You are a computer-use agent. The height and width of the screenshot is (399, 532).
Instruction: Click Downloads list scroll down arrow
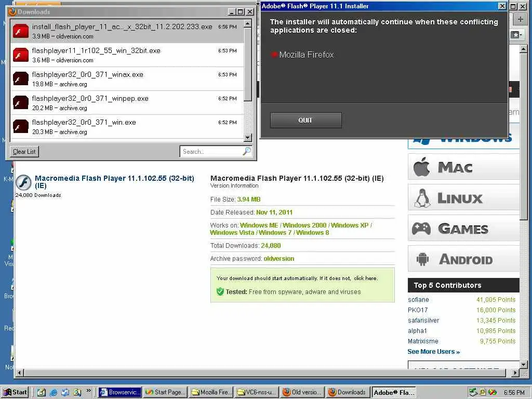pos(248,137)
